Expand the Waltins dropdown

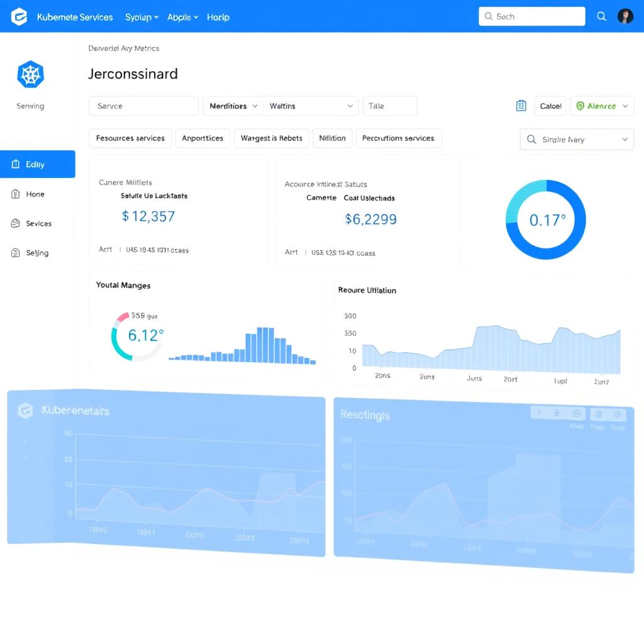point(311,106)
